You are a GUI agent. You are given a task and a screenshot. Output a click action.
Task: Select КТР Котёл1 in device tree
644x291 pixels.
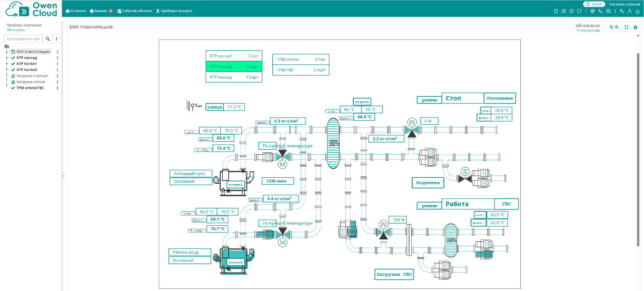(x=27, y=64)
